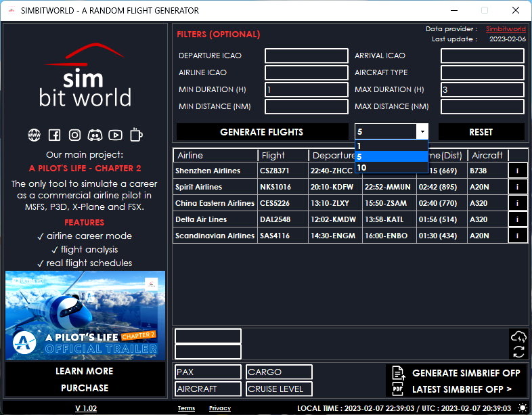Select flight NKS1016 cell
The width and height of the screenshot is (532, 415).
point(283,187)
